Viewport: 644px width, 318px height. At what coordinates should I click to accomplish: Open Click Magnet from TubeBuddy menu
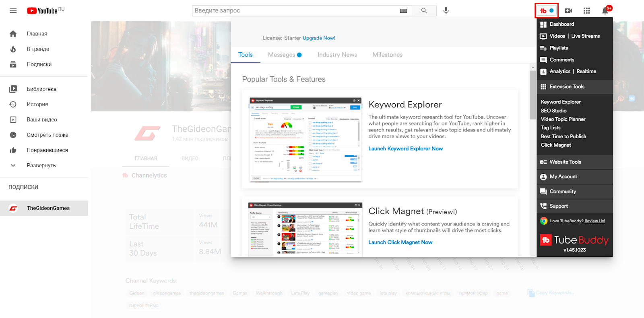(555, 145)
